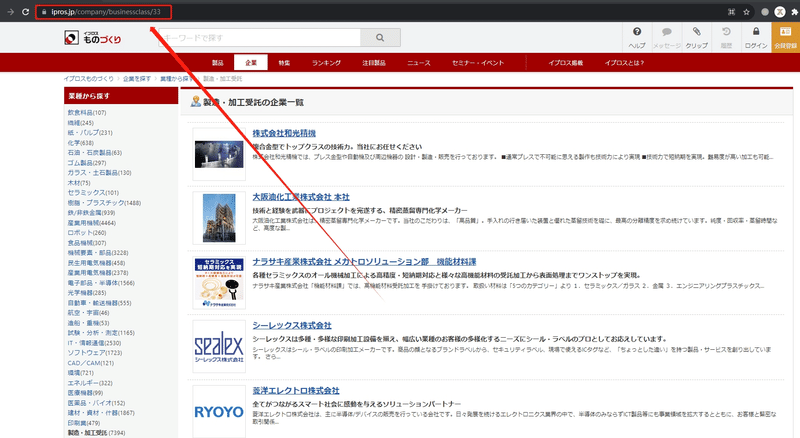Open ゴム製品(297) category

pyautogui.click(x=87, y=162)
